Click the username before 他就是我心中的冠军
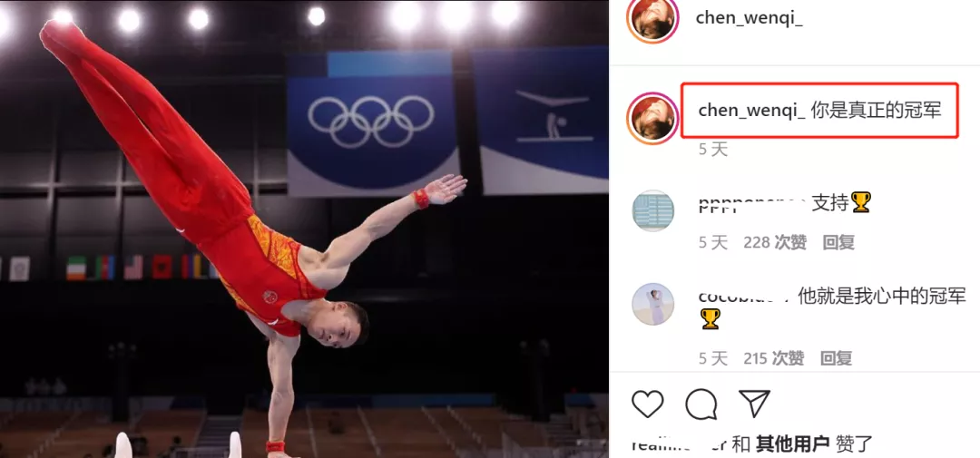The width and height of the screenshot is (980, 458). (744, 297)
